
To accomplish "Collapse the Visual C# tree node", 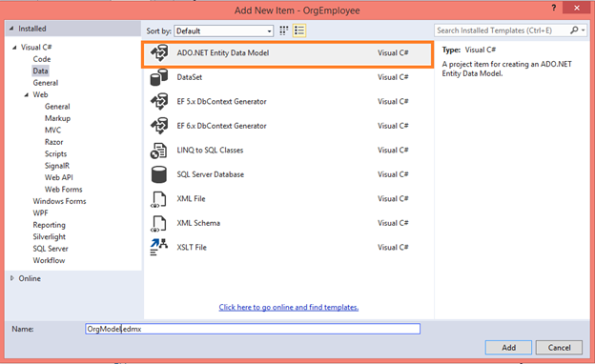I will tap(14, 48).
